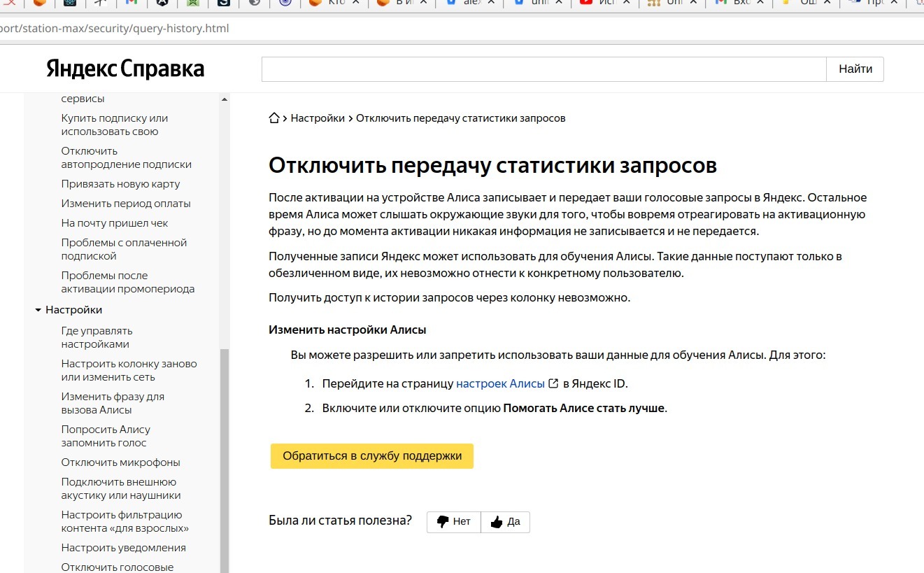This screenshot has width=924, height=573.
Task: Open Изменить период оплаты in sidebar
Action: [126, 204]
